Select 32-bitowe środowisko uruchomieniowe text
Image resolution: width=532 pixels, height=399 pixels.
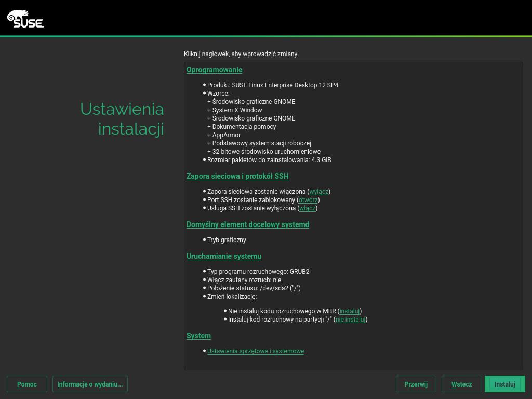point(263,152)
